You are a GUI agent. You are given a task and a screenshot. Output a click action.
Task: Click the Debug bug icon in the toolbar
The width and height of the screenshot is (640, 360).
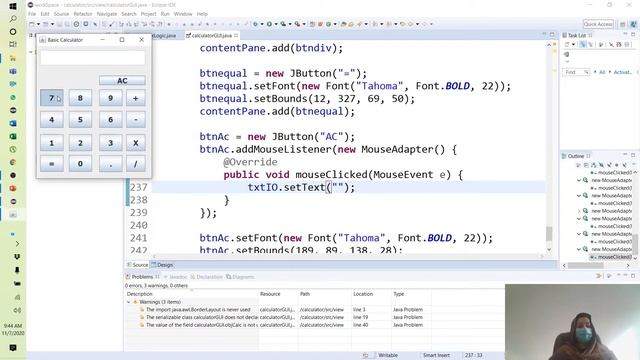point(255,24)
